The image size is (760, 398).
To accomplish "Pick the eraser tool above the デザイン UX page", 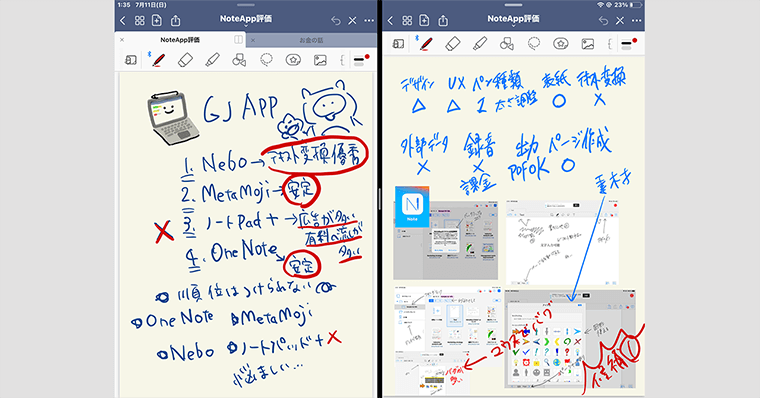I will pyautogui.click(x=452, y=44).
